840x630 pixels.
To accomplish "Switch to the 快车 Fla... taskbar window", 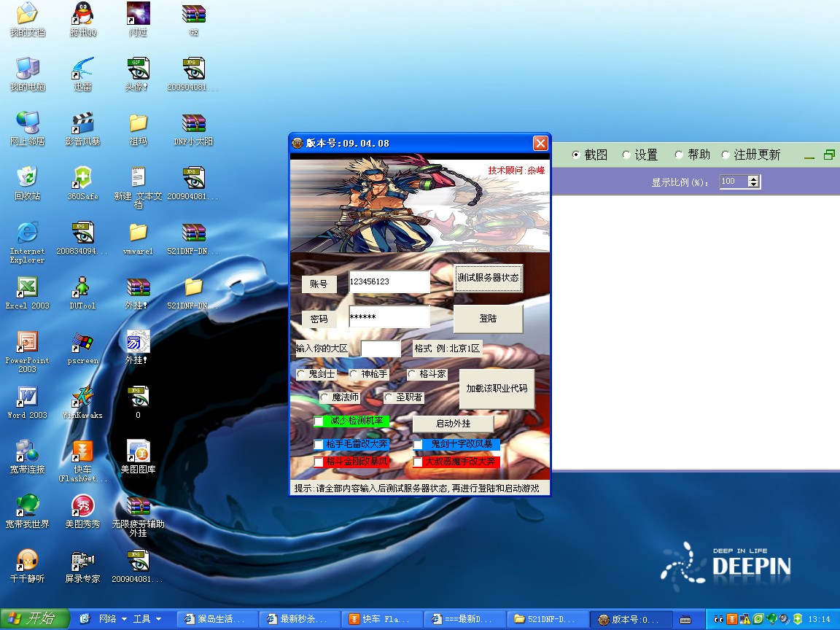I will (383, 619).
